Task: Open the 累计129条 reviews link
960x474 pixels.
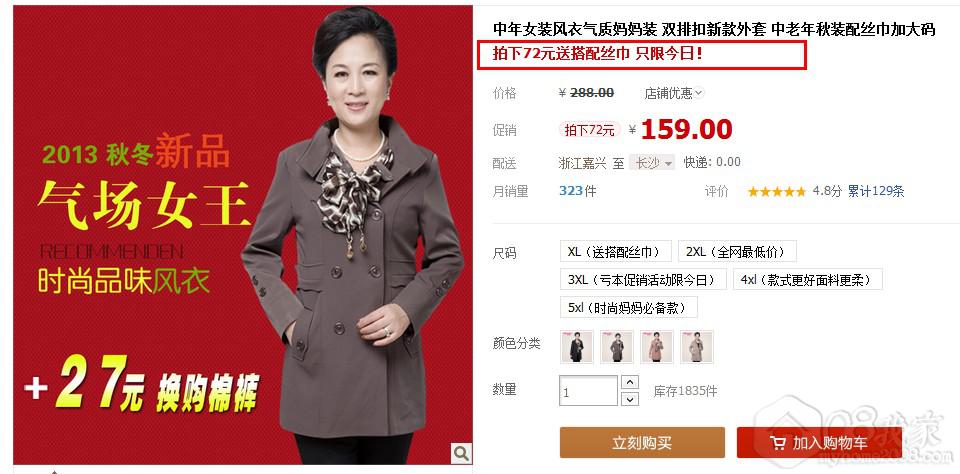Action: pyautogui.click(x=876, y=191)
